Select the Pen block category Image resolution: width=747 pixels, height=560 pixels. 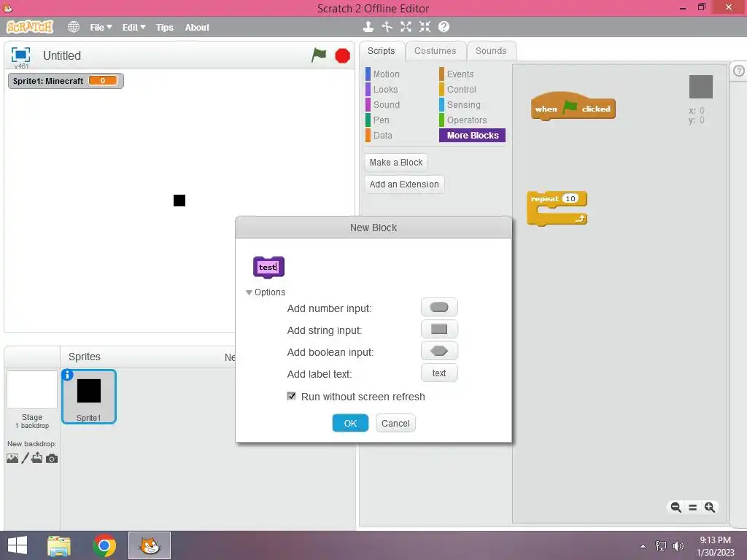[x=381, y=120]
